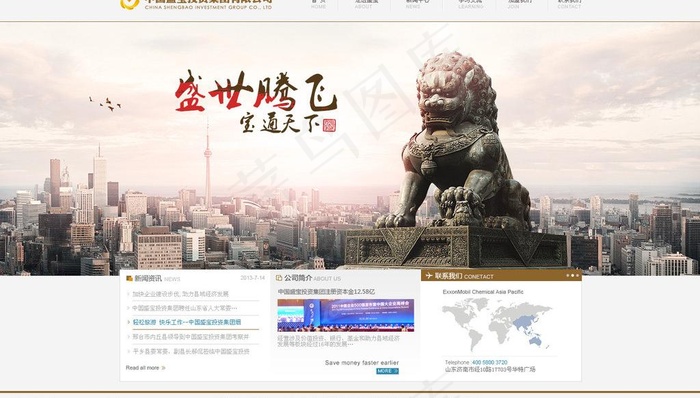Open the conference photo in About Us
700x398 pixels.
pos(346,315)
